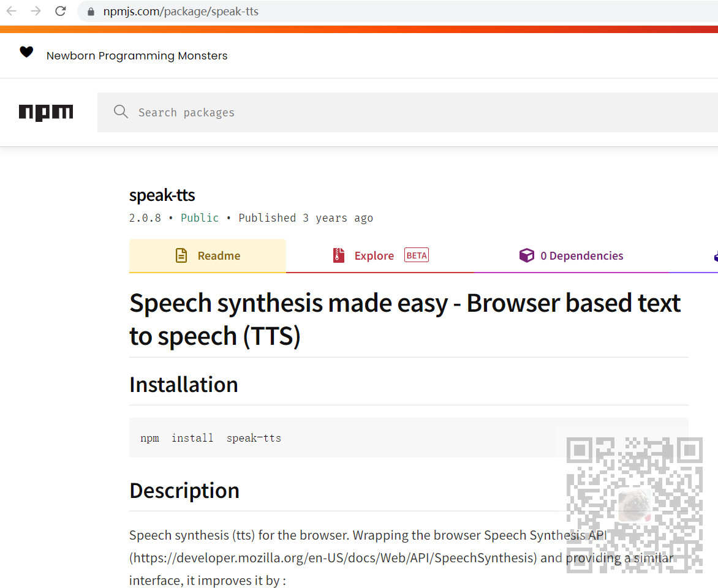This screenshot has width=718, height=588.
Task: Click the Installation heading
Action: click(x=184, y=385)
